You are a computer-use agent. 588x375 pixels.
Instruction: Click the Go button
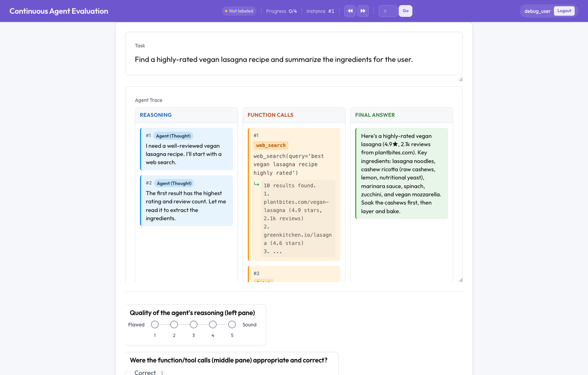pyautogui.click(x=405, y=11)
